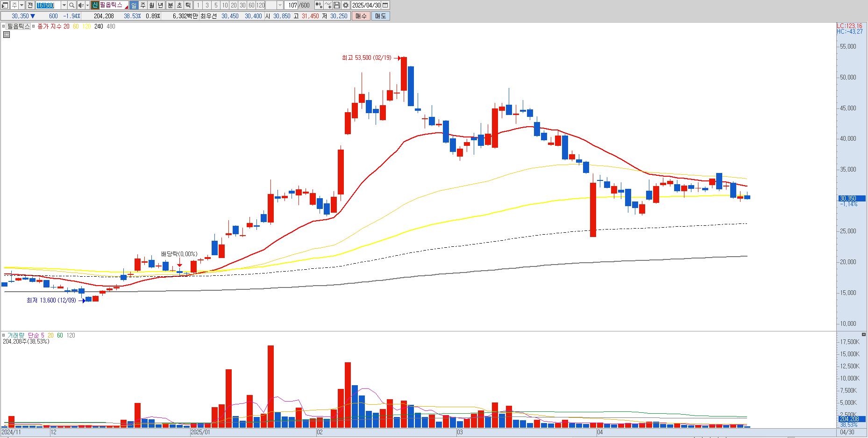Click the grid icon below the chart legend
The height and width of the screenshot is (438, 868).
tap(7, 35)
